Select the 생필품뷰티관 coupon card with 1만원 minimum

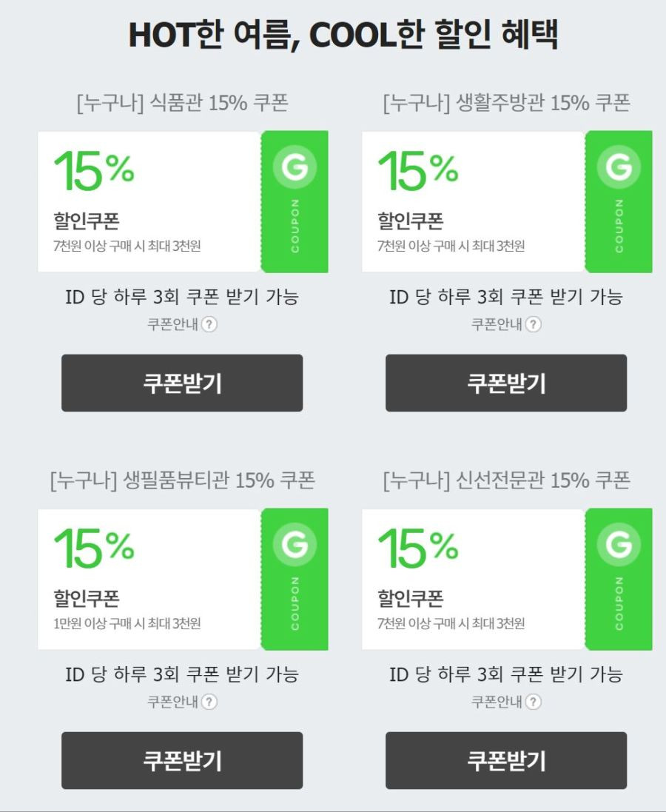coord(183,579)
